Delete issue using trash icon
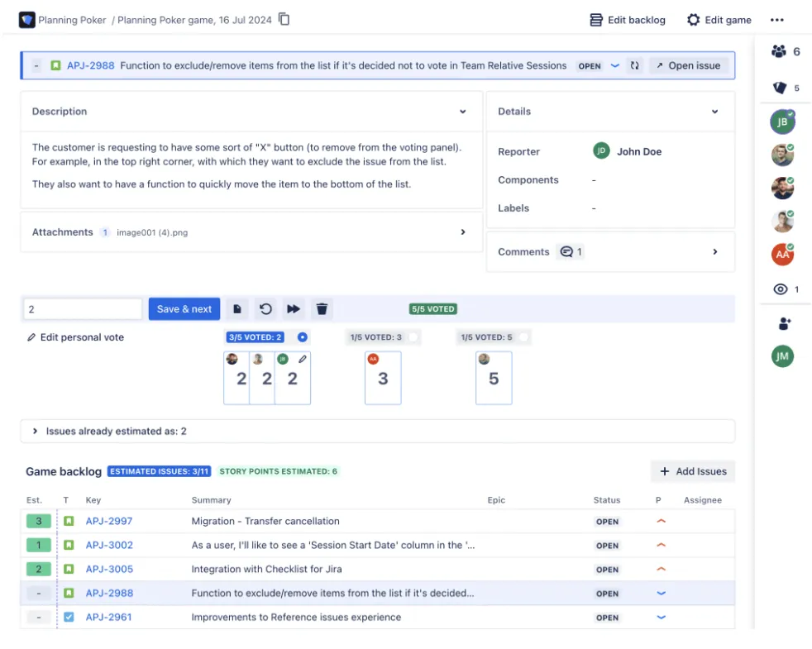The image size is (812, 649). click(322, 309)
